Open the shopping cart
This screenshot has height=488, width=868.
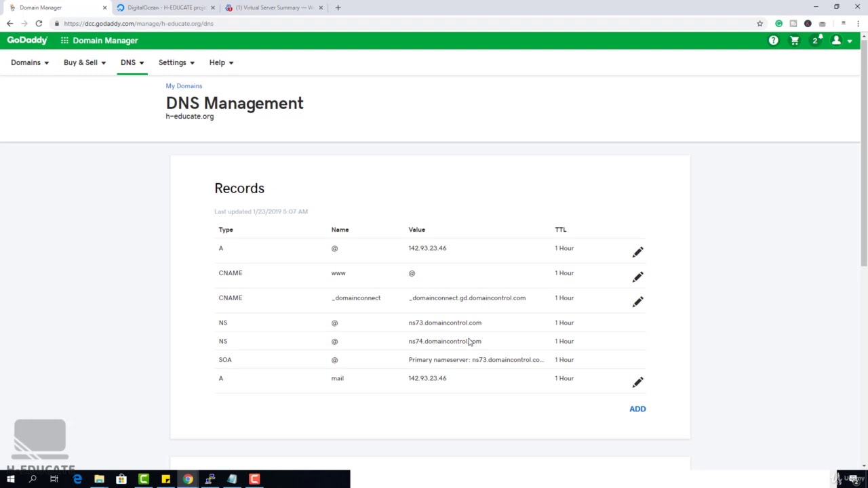pos(795,41)
